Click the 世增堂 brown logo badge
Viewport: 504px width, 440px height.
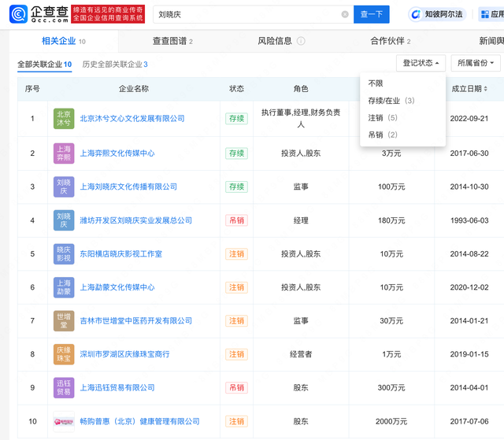[64, 321]
